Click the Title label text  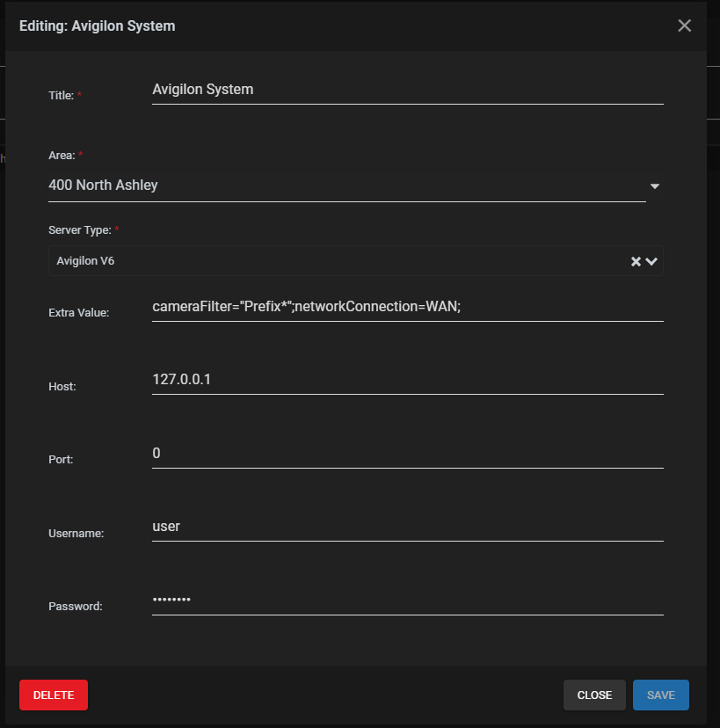pos(62,95)
